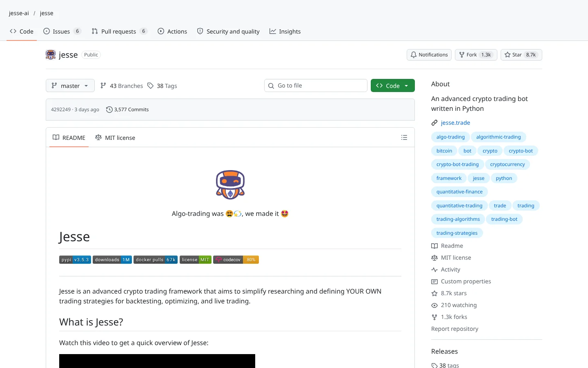This screenshot has height=368, width=588.
Task: Go to Pull requests tab
Action: pyautogui.click(x=119, y=31)
